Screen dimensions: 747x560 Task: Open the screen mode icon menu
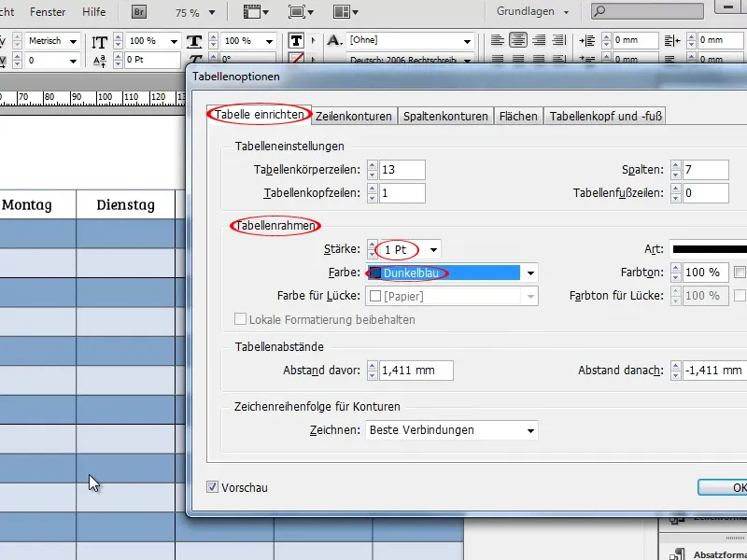(301, 11)
